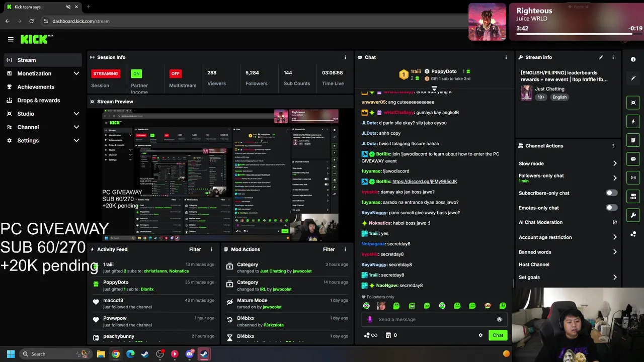Click the stream preview widget icon in right sidebar
This screenshot has height=362, width=644.
click(x=633, y=103)
